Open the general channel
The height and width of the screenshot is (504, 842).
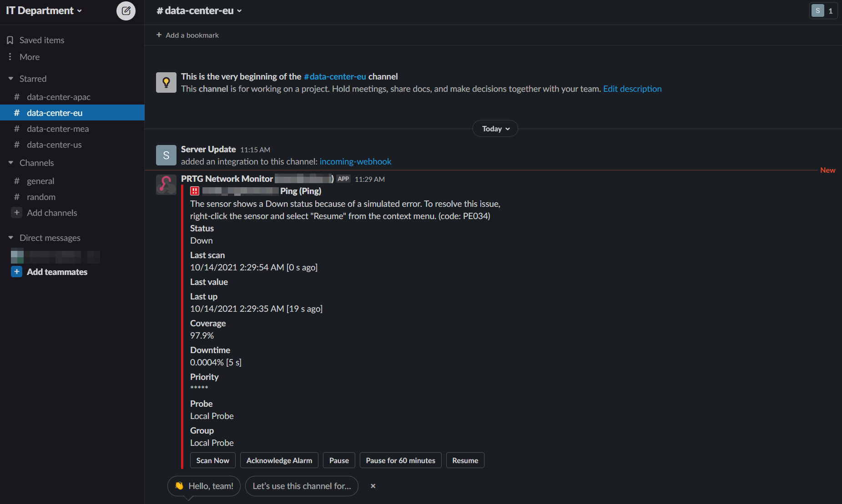pyautogui.click(x=40, y=181)
